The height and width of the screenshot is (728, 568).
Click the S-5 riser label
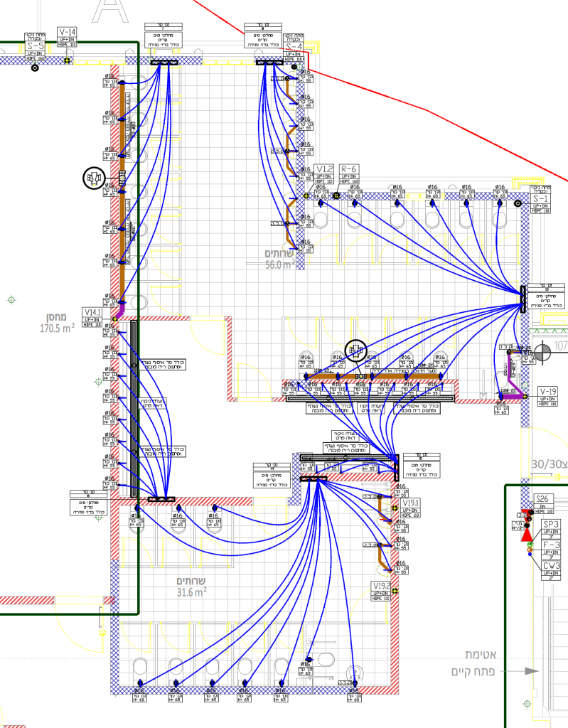tap(35, 46)
